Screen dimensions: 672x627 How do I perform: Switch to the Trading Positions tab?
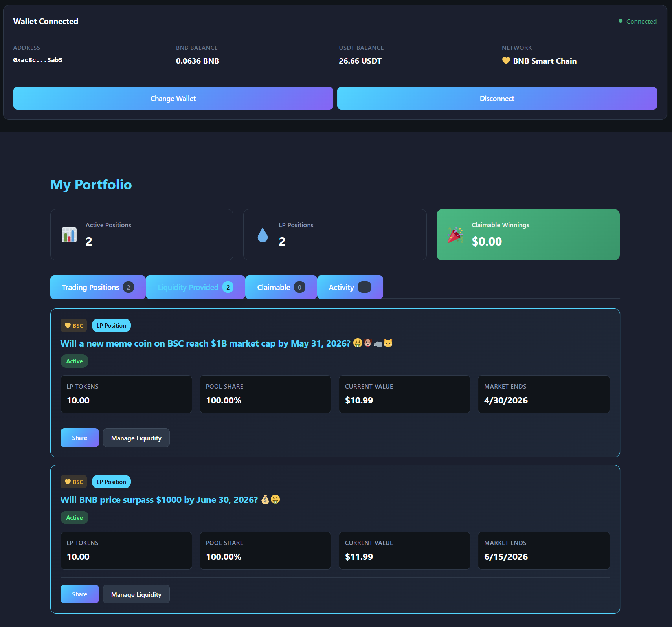pos(97,287)
